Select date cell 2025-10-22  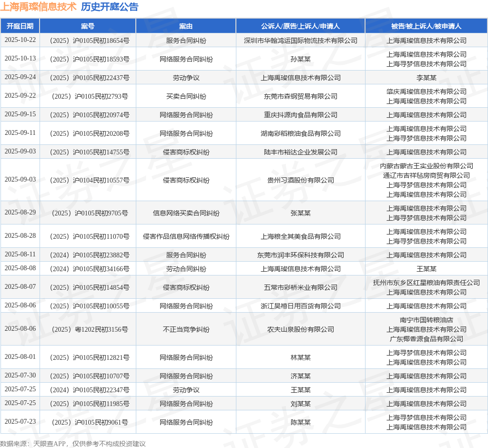coord(20,40)
